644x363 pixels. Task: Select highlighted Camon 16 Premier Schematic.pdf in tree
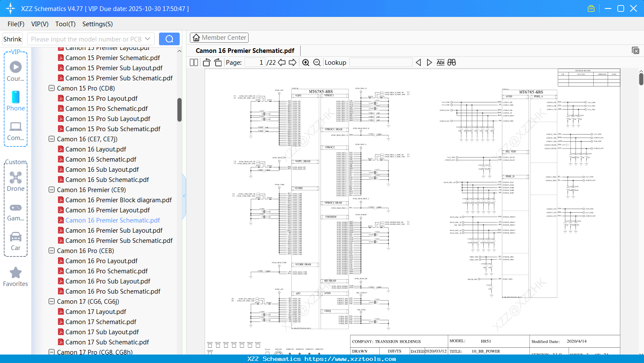[112, 220]
